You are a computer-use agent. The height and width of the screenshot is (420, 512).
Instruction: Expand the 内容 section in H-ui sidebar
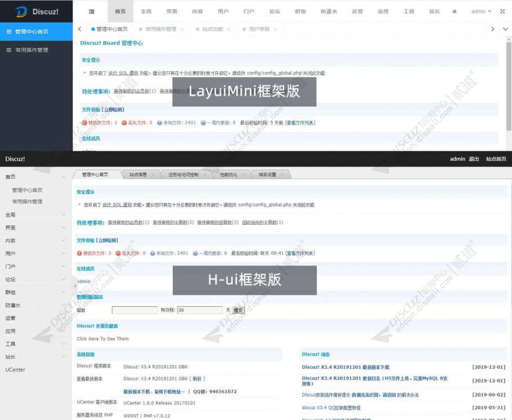click(x=64, y=241)
